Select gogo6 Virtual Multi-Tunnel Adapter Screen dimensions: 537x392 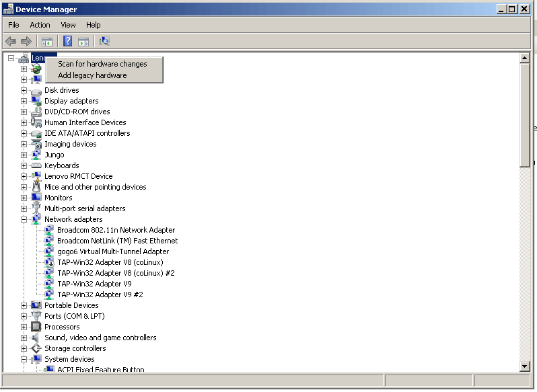(112, 251)
